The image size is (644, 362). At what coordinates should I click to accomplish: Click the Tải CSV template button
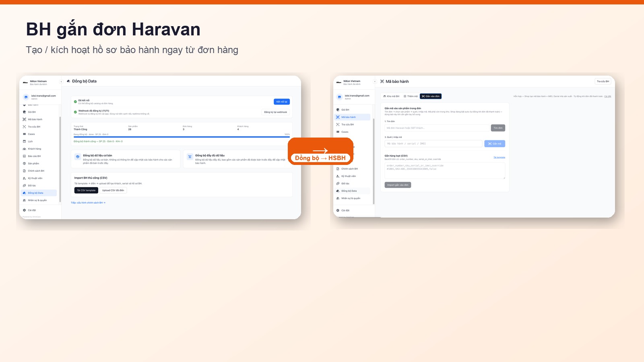(x=86, y=190)
